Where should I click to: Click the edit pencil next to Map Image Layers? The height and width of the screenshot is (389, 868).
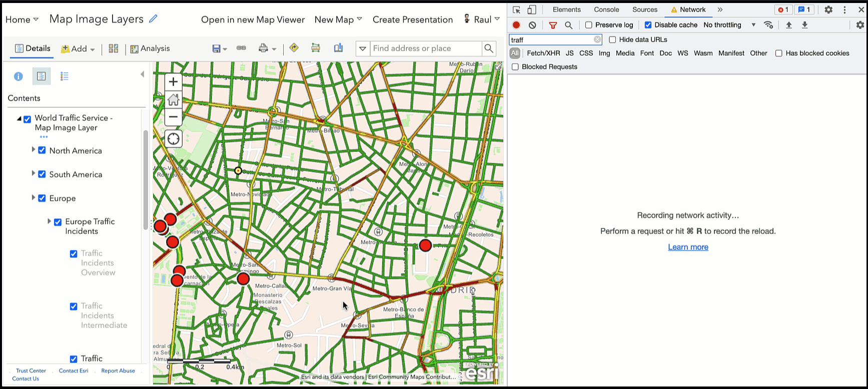point(153,19)
